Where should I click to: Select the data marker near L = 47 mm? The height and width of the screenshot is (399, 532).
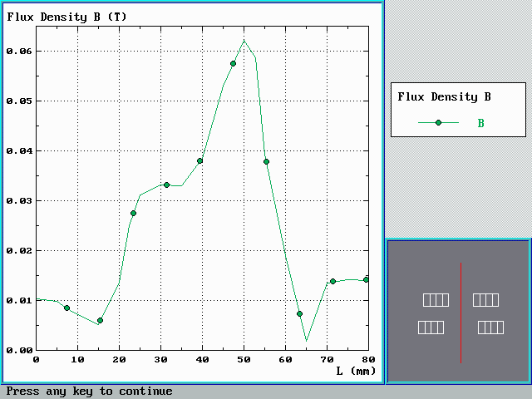233,64
